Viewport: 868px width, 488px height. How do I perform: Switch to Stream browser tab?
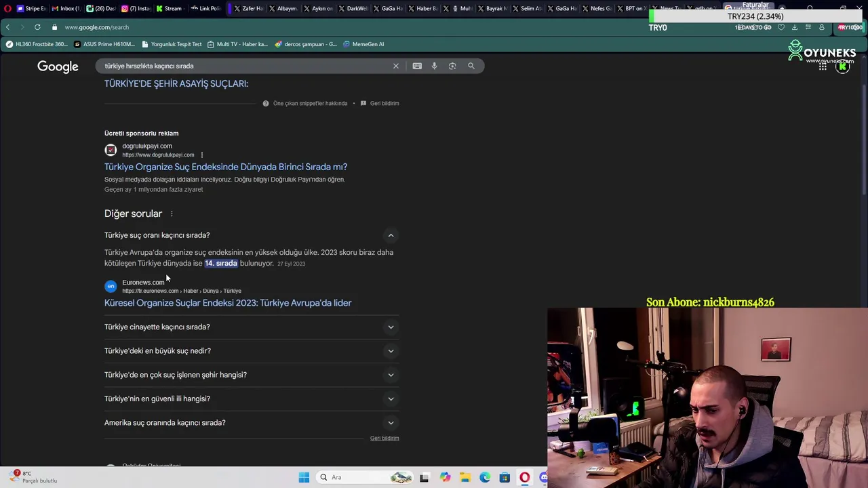click(170, 8)
